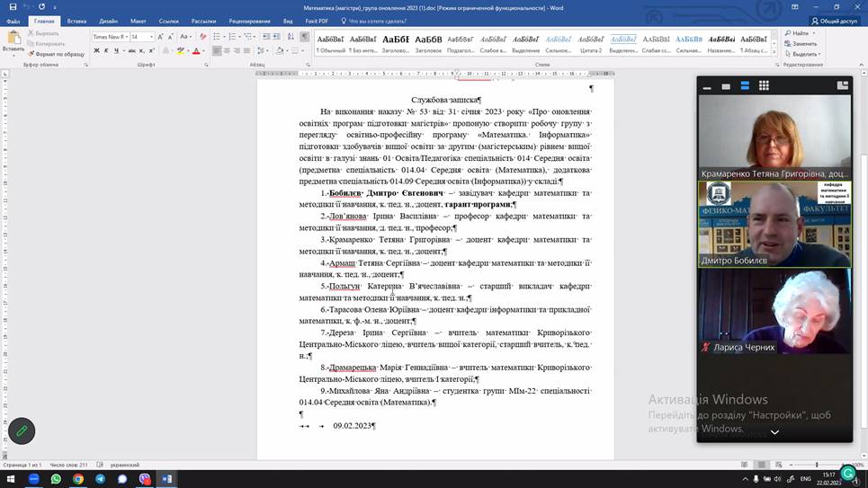This screenshot has height=488, width=868.
Task: Click the Общий доступ share button
Action: [834, 21]
